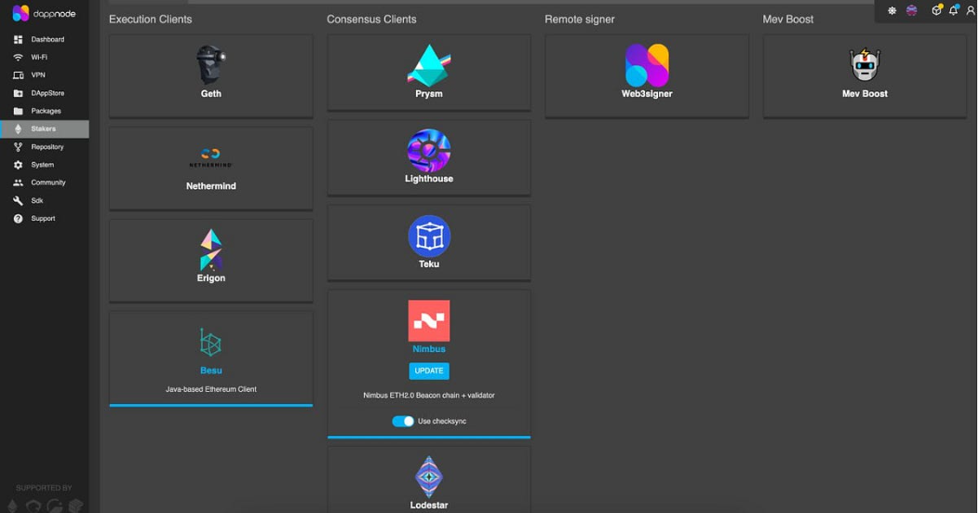Open the notifications bell icon
This screenshot has width=980, height=513.
[x=953, y=10]
